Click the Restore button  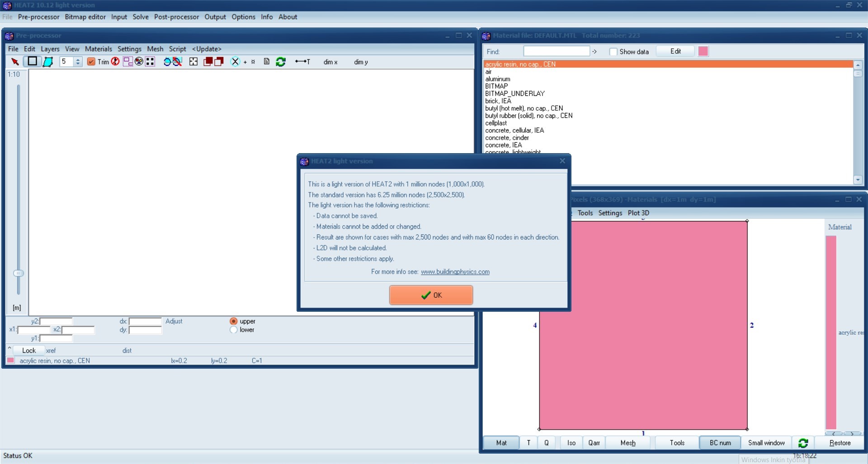coord(840,443)
